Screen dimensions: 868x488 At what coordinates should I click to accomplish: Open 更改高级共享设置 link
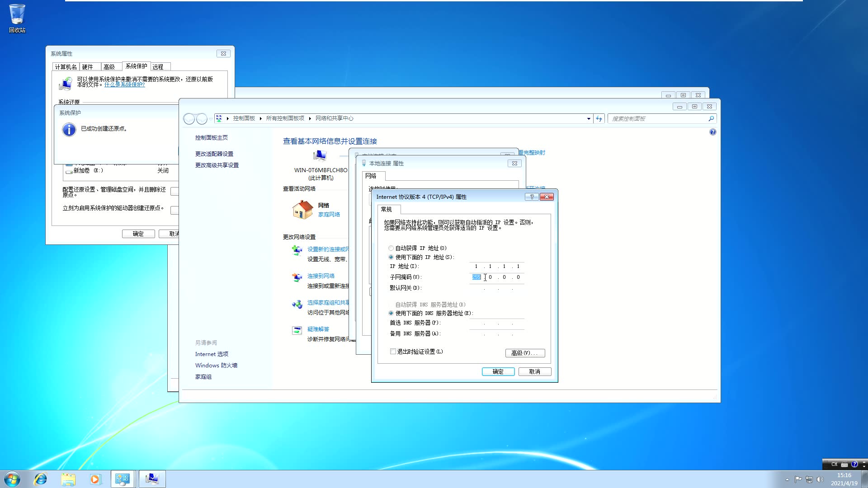(x=217, y=165)
